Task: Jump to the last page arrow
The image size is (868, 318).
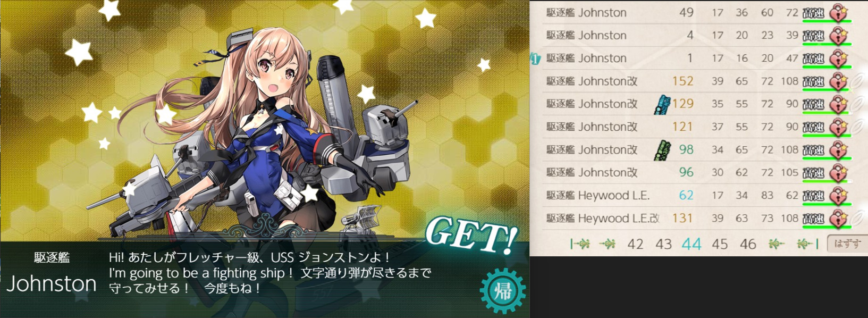Action: (x=807, y=244)
